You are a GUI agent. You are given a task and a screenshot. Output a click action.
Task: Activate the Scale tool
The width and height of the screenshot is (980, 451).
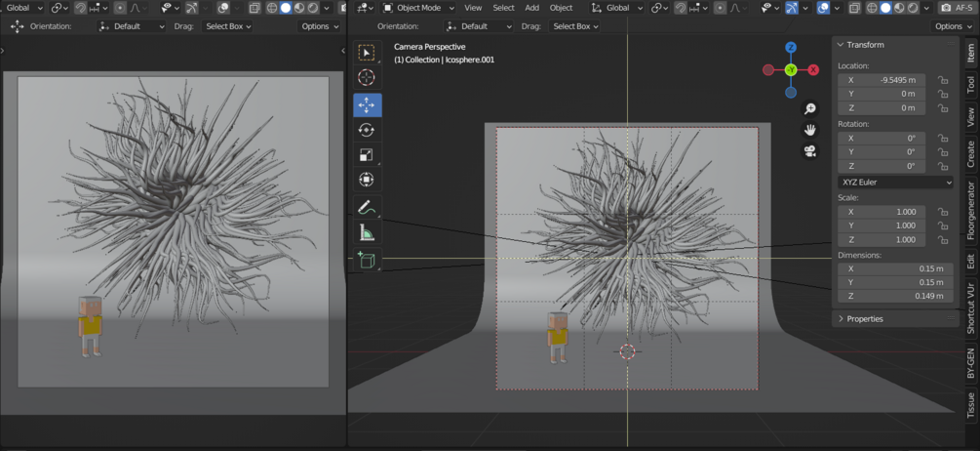click(x=367, y=155)
